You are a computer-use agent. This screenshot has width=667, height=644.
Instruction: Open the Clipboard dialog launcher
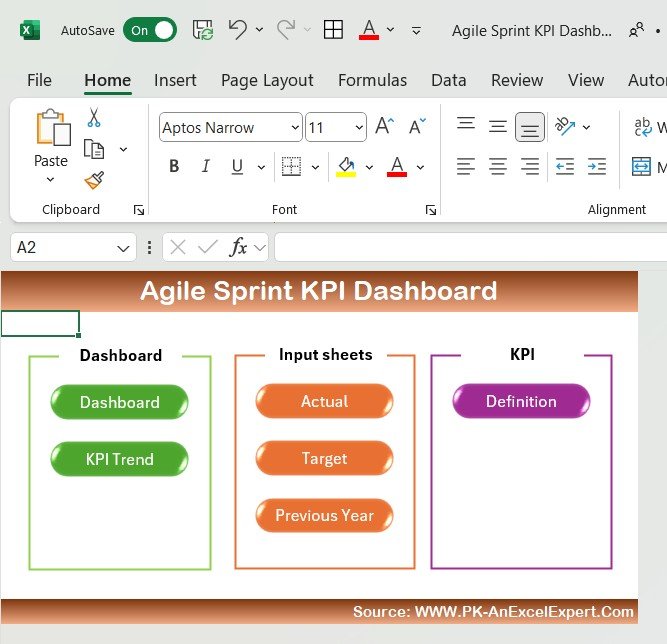[x=139, y=210]
